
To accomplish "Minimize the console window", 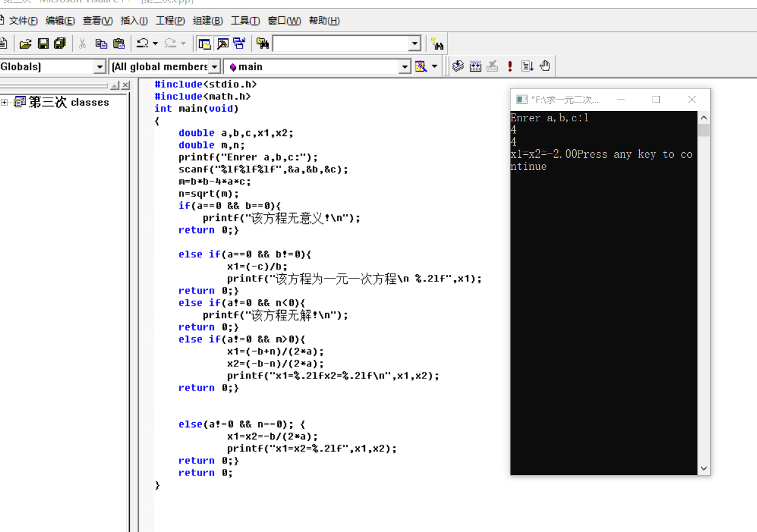I will [620, 99].
